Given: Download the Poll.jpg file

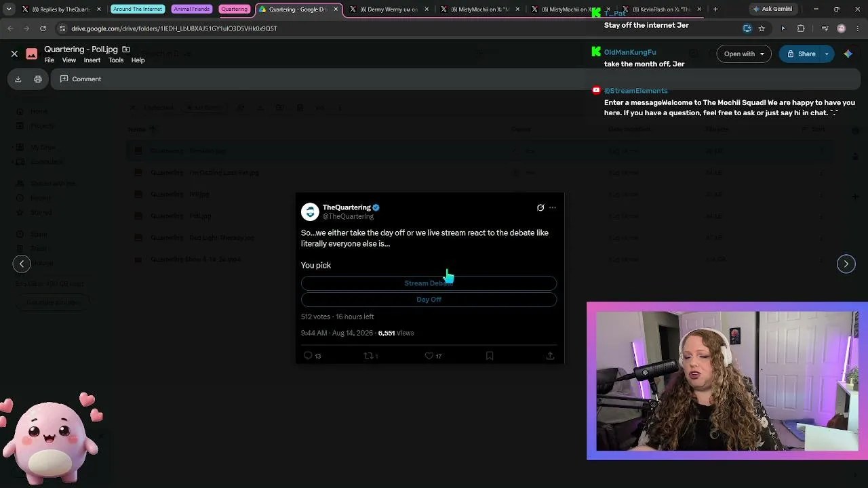Looking at the screenshot, I should point(18,79).
